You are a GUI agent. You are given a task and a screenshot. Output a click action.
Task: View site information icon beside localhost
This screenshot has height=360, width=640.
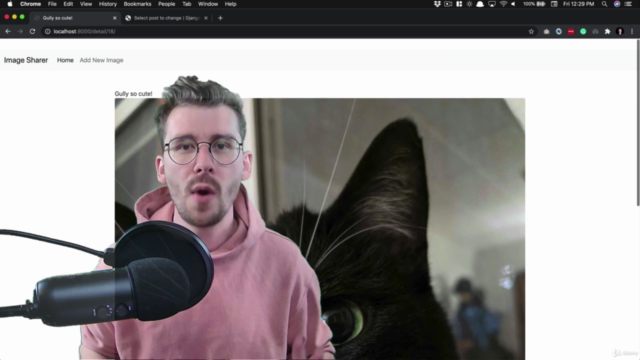pos(47,31)
